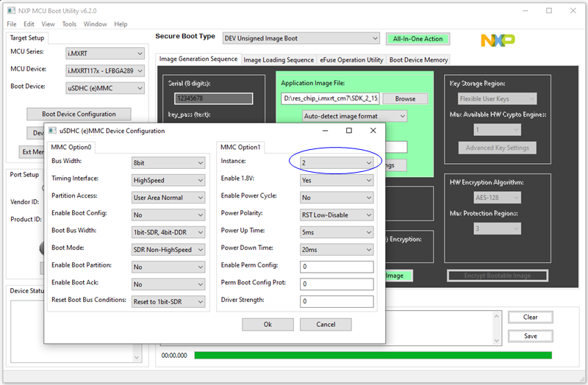This screenshot has width=588, height=385.
Task: Click the log scrollbar down arrow
Action: 497,341
